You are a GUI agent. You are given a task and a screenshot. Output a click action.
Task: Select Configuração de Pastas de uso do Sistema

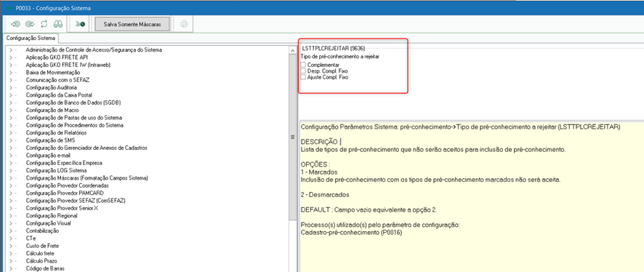73,118
